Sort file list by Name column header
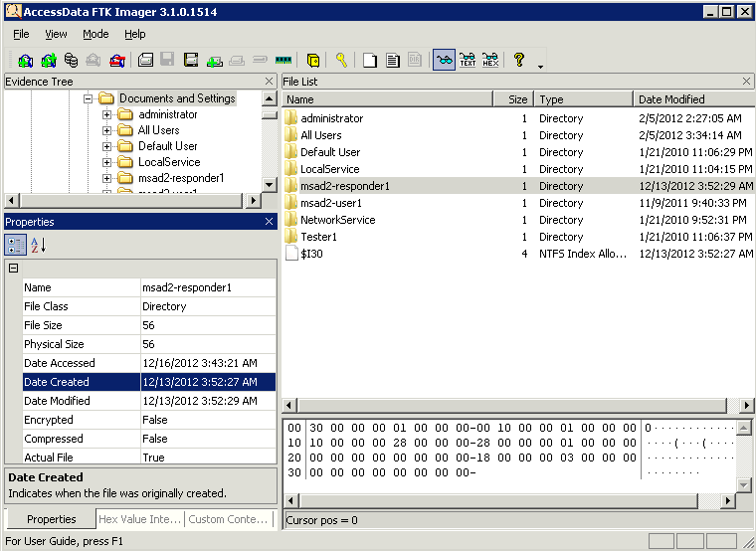 (387, 99)
